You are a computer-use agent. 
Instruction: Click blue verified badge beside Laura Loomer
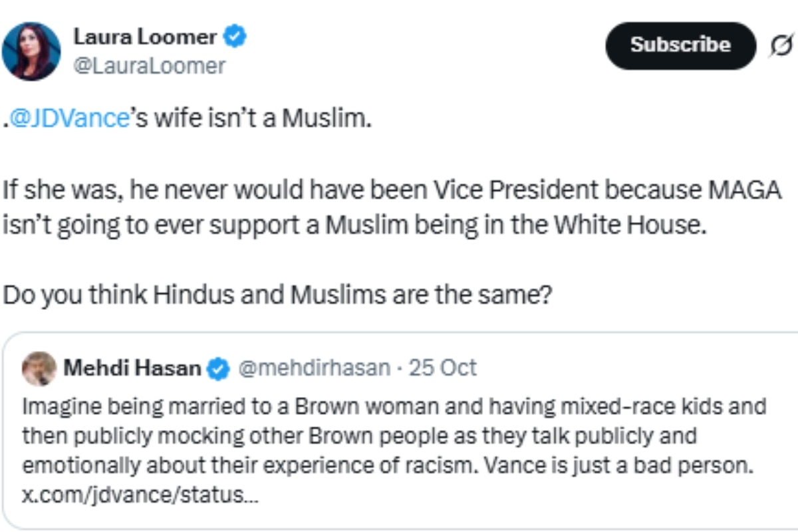[235, 37]
